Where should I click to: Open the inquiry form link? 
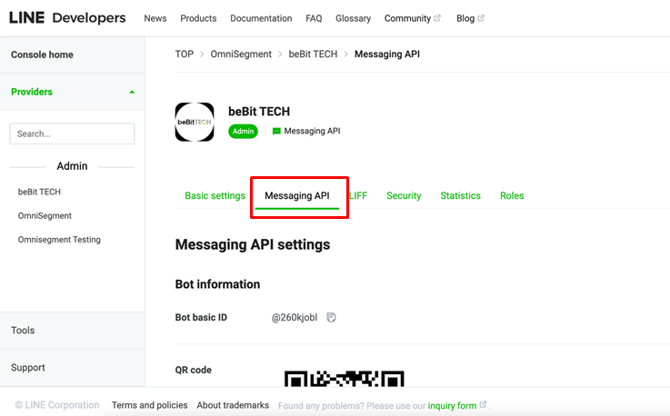tap(453, 405)
